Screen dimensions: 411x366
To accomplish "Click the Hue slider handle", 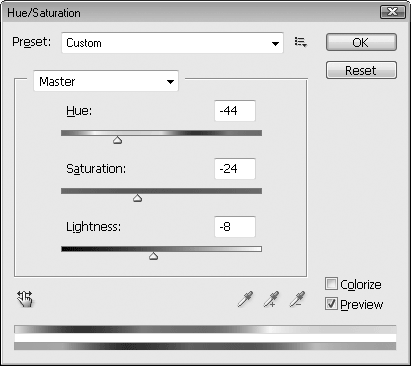I will (x=117, y=140).
